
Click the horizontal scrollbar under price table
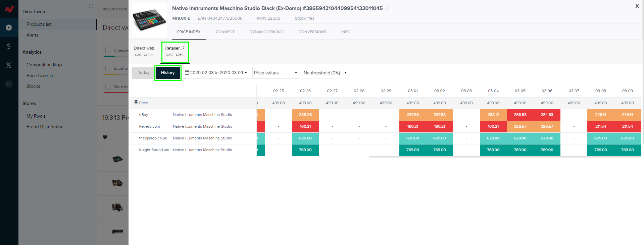(x=505, y=157)
